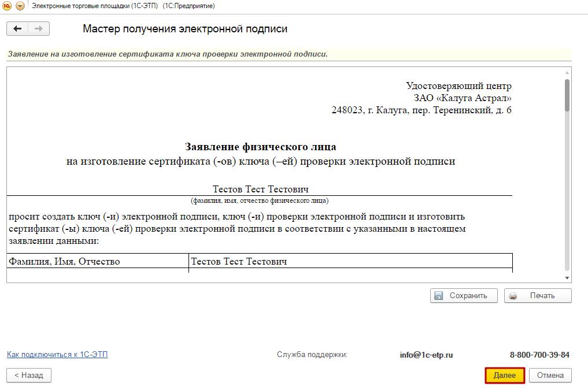The image size is (588, 390).
Task: Go back with the left arrow button
Action: 17,29
